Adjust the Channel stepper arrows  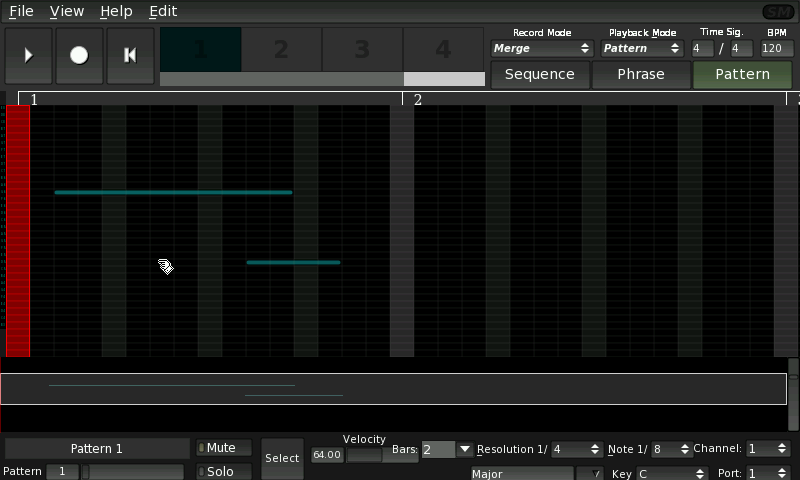pos(782,449)
